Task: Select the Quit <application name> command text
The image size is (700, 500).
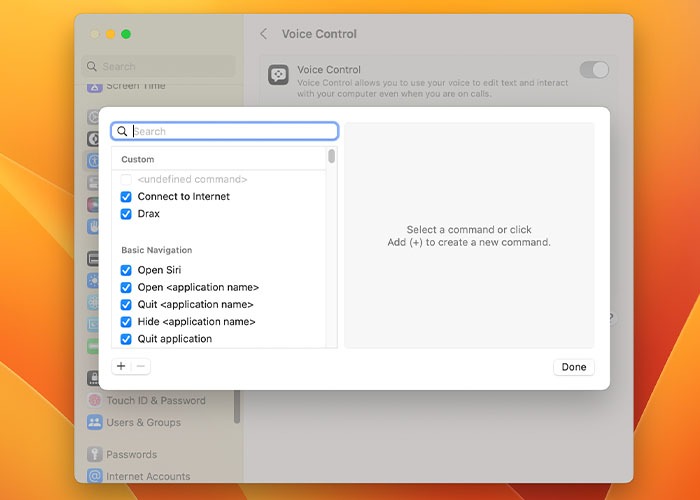Action: click(196, 304)
